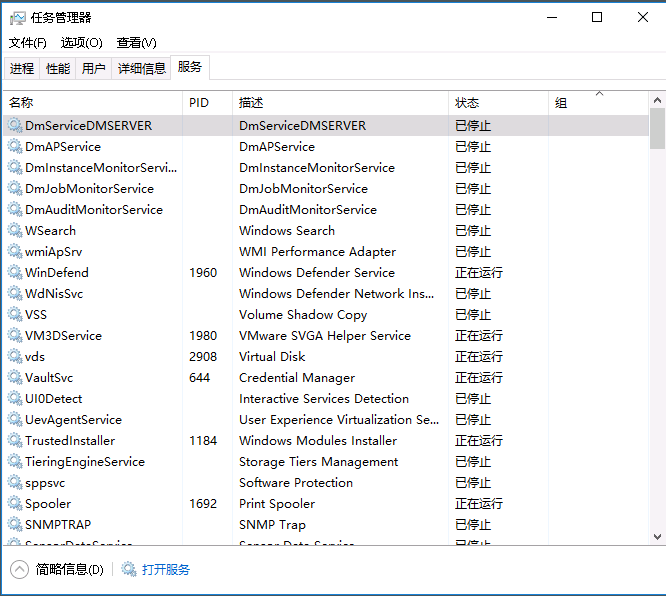This screenshot has height=596, width=666.
Task: Sort by the 状态 column header
Action: point(498,102)
